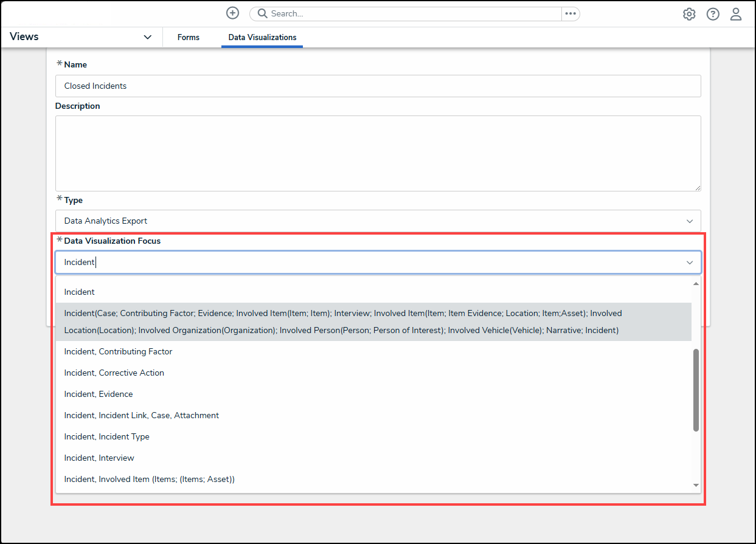
Task: Toggle the Data Visualization Focus dropdown arrow
Action: tap(690, 263)
